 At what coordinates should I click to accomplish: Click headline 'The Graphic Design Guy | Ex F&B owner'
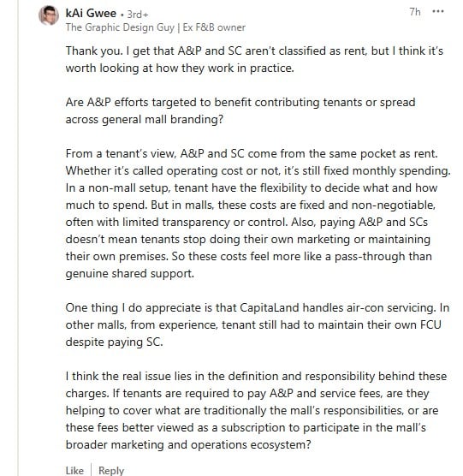pyautogui.click(x=156, y=27)
